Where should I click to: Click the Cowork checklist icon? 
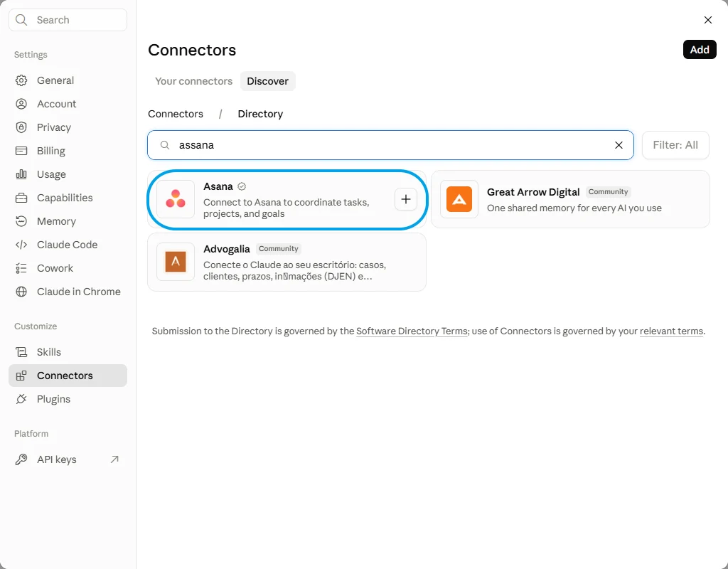(21, 268)
